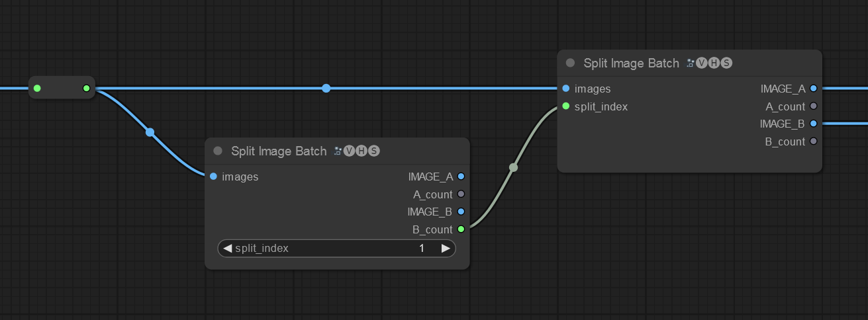The image size is (868, 320).
Task: Collapse the lower-left Split Image Batch node via its gray dot
Action: (218, 151)
